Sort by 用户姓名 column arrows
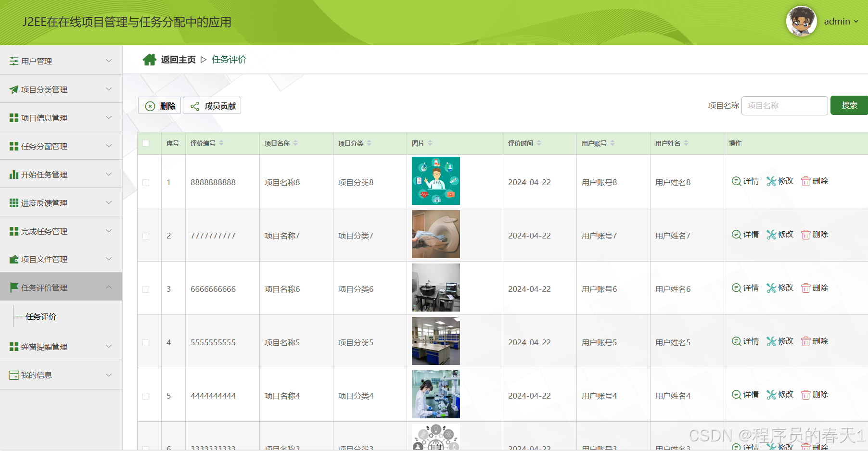This screenshot has height=451, width=868. (686, 143)
